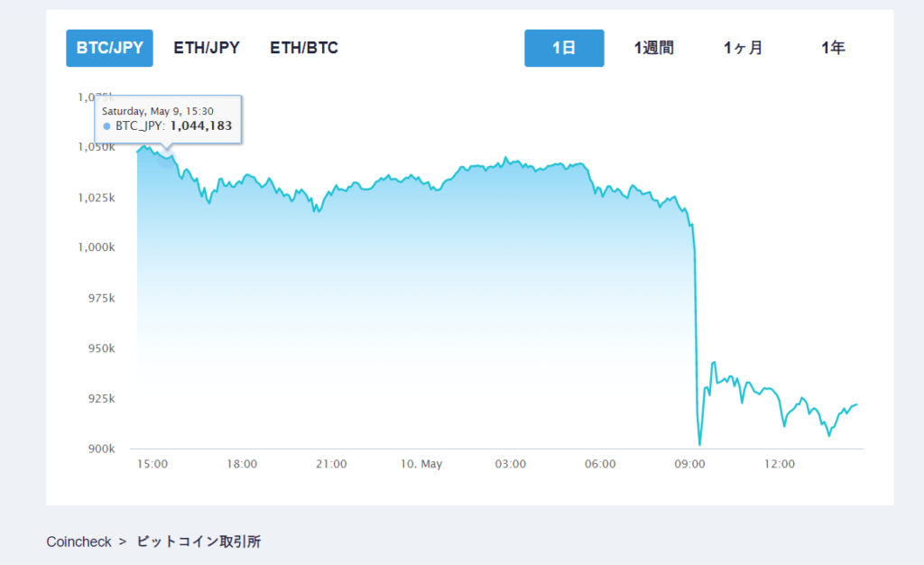
Task: Switch to the ETH/JPY pair tab
Action: 207,48
